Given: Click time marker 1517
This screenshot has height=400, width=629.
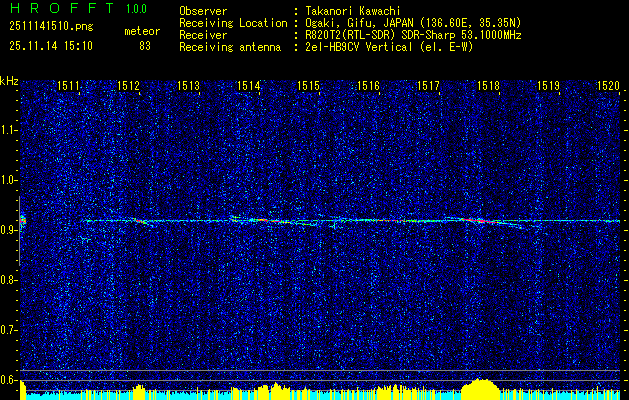Looking at the screenshot, I should pos(428,85).
